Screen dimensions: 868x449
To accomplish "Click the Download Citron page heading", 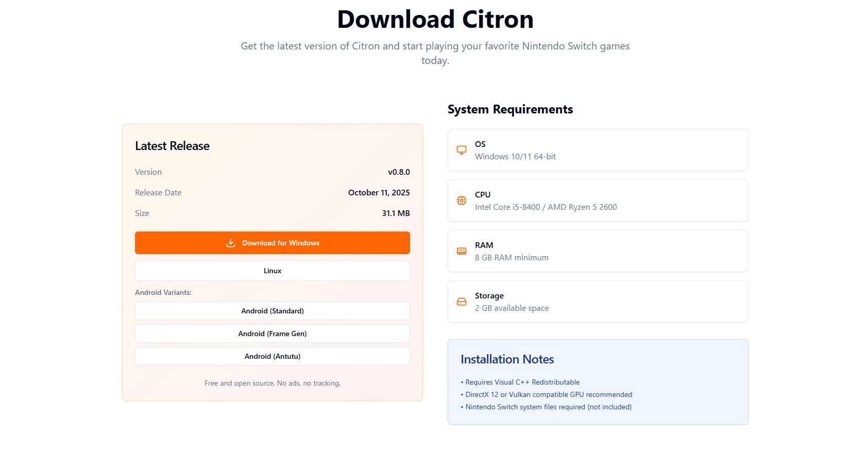I will pyautogui.click(x=435, y=20).
